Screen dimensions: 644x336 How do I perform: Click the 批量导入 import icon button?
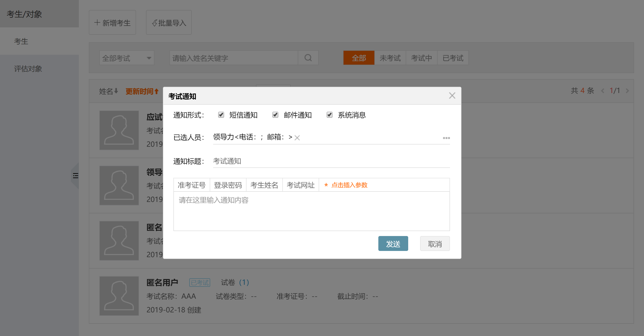pos(169,23)
